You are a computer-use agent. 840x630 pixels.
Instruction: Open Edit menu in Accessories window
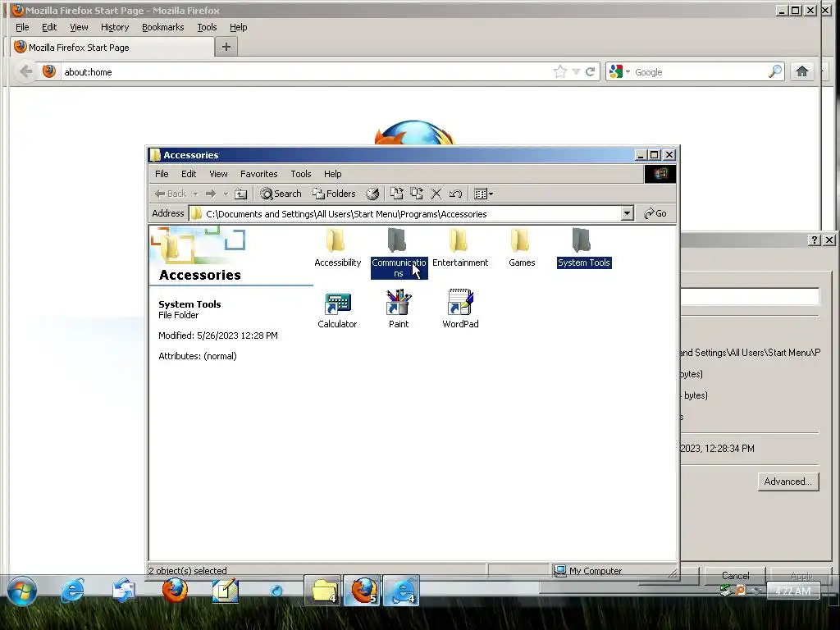tap(189, 174)
